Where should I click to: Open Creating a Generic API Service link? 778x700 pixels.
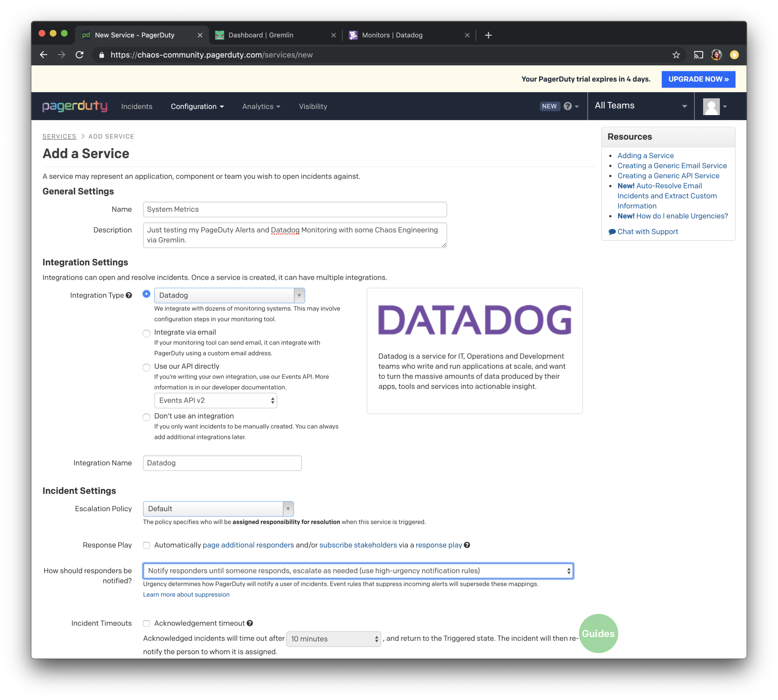pos(668,176)
